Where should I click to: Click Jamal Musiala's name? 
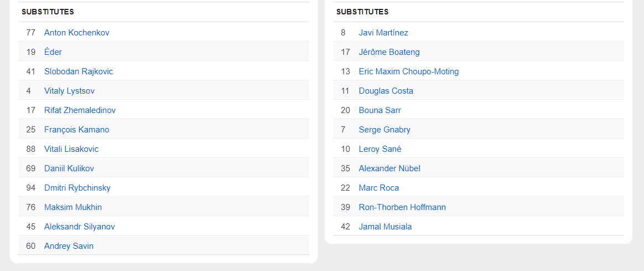(x=385, y=227)
